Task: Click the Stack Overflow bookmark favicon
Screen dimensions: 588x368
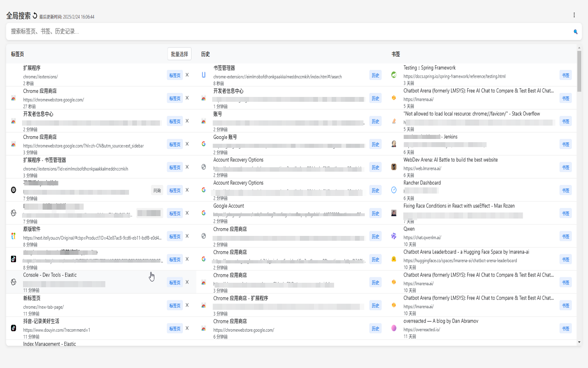Action: (394, 121)
